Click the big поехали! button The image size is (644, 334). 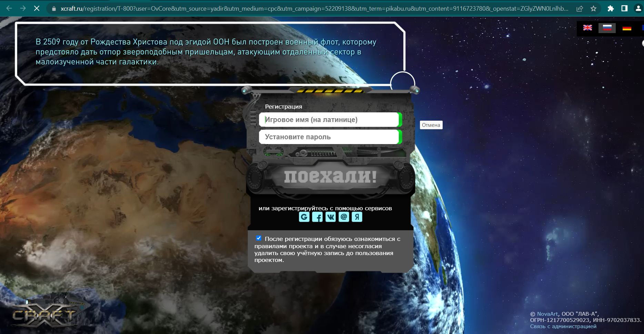click(x=330, y=176)
